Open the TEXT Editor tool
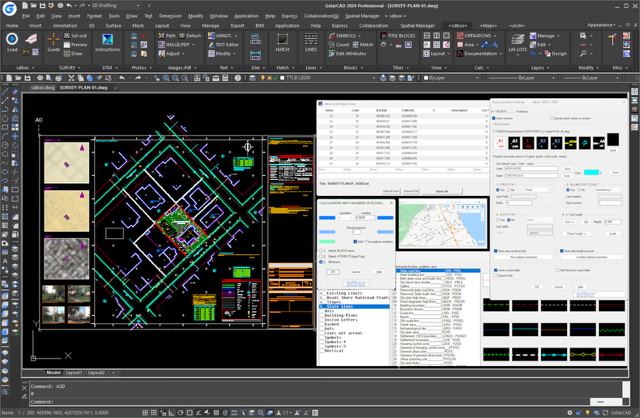Image resolution: width=640 pixels, height=418 pixels. (x=223, y=44)
